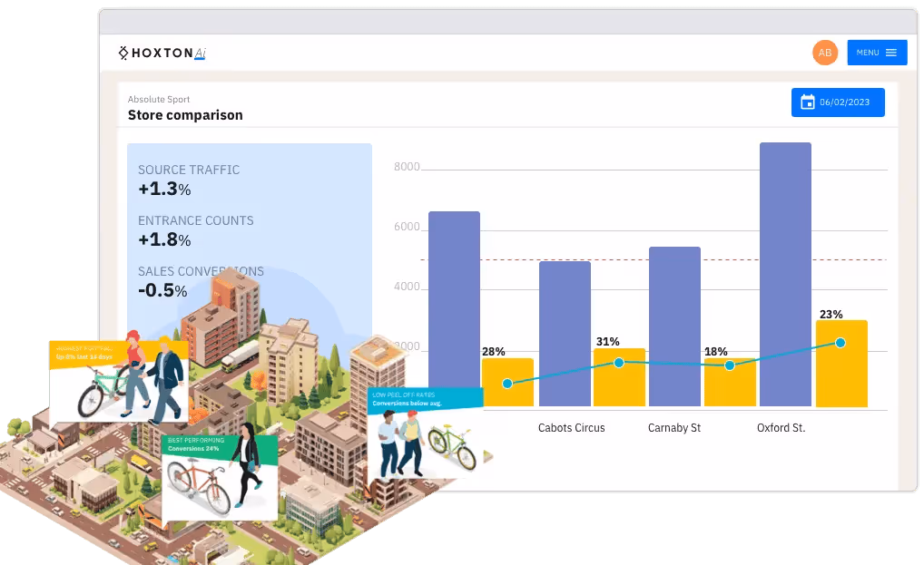Image resolution: width=924 pixels, height=565 pixels.
Task: Open the Low Peel Off Rates card
Action: 425,433
